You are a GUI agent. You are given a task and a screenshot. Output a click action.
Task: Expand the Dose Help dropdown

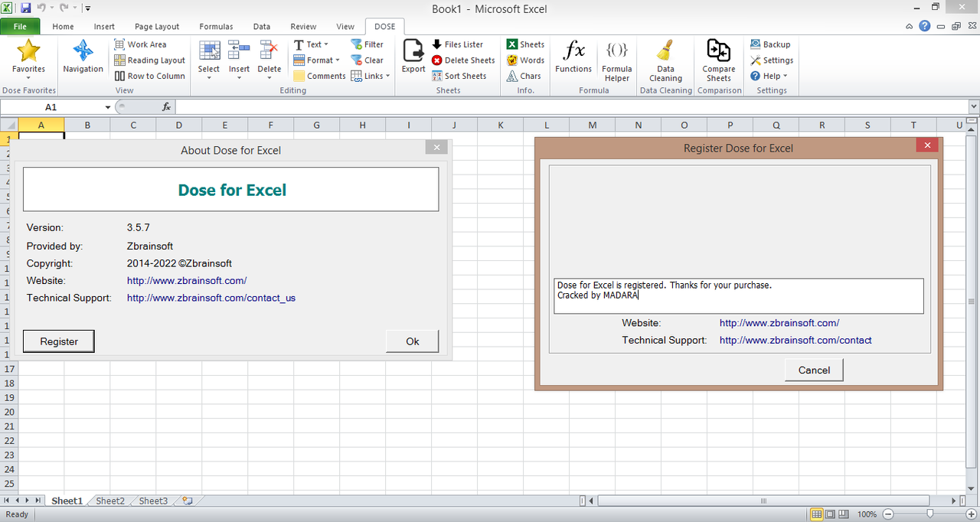click(x=769, y=76)
